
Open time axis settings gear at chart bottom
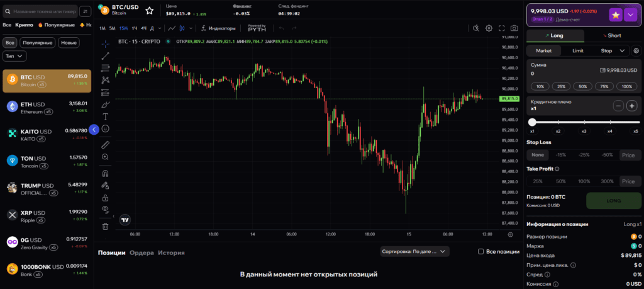click(x=511, y=234)
